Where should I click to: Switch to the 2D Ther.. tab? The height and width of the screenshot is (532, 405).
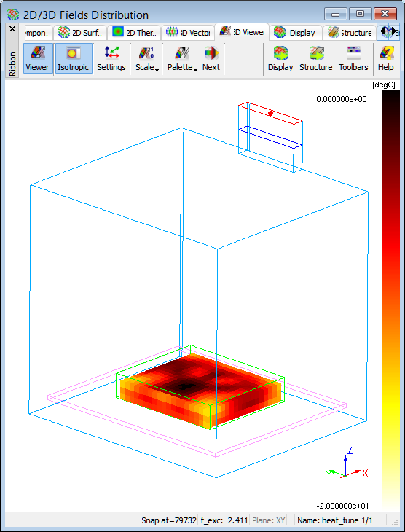[x=134, y=33]
